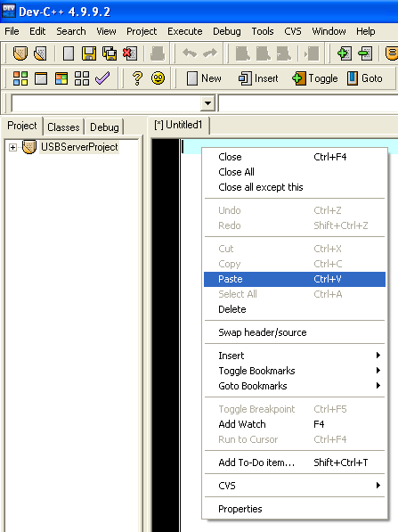
Task: Start debugging with the purple checkmark icon
Action: (x=102, y=78)
